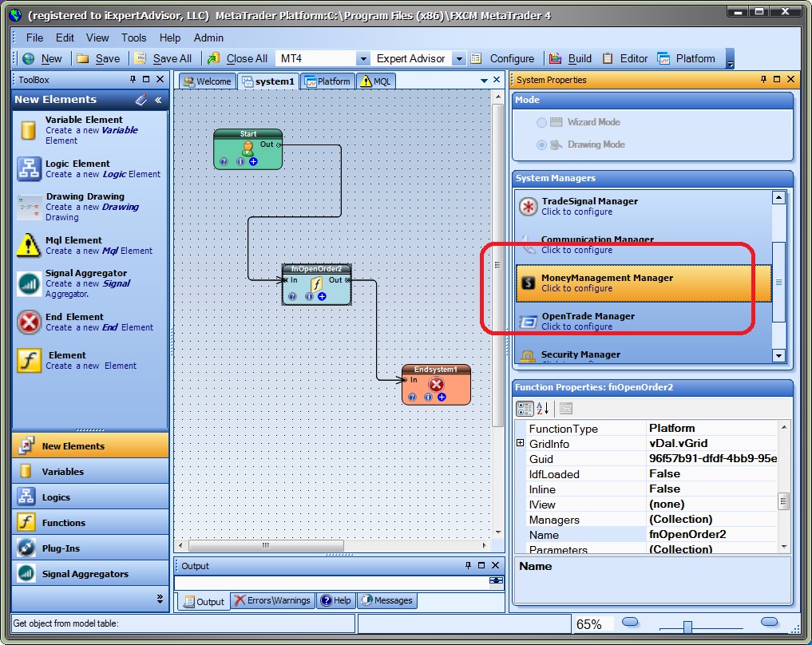Switch to the Welcome tab
Screen dimensions: 812x645
[x=208, y=81]
